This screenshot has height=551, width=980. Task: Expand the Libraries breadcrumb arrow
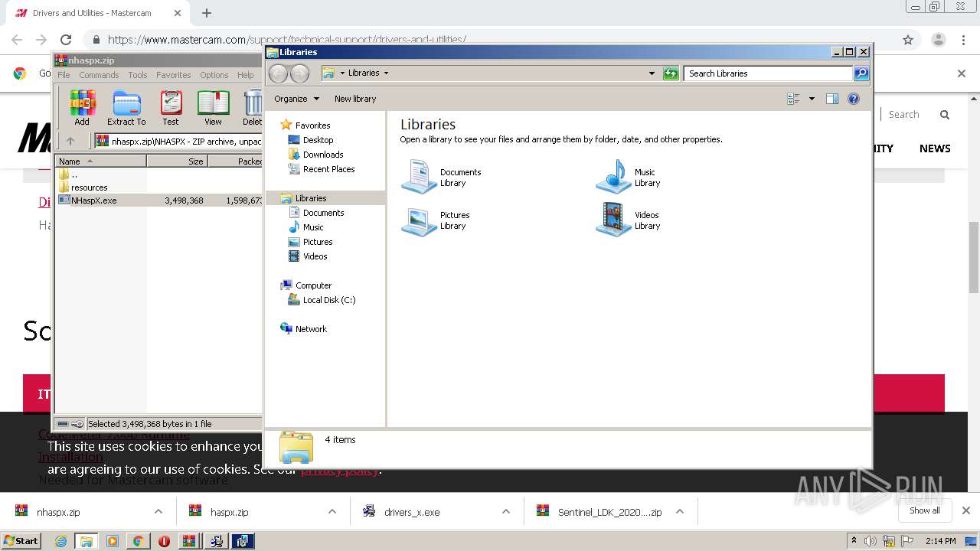386,73
